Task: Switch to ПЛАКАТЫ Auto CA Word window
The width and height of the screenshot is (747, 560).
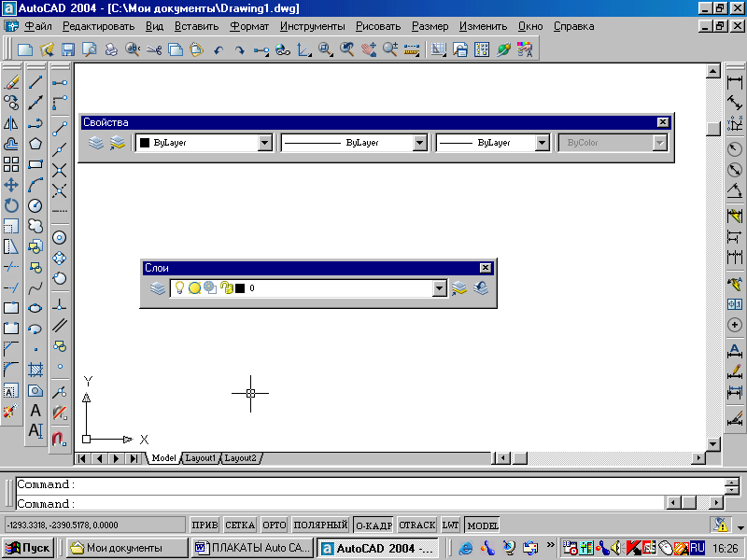Action: pos(252,548)
